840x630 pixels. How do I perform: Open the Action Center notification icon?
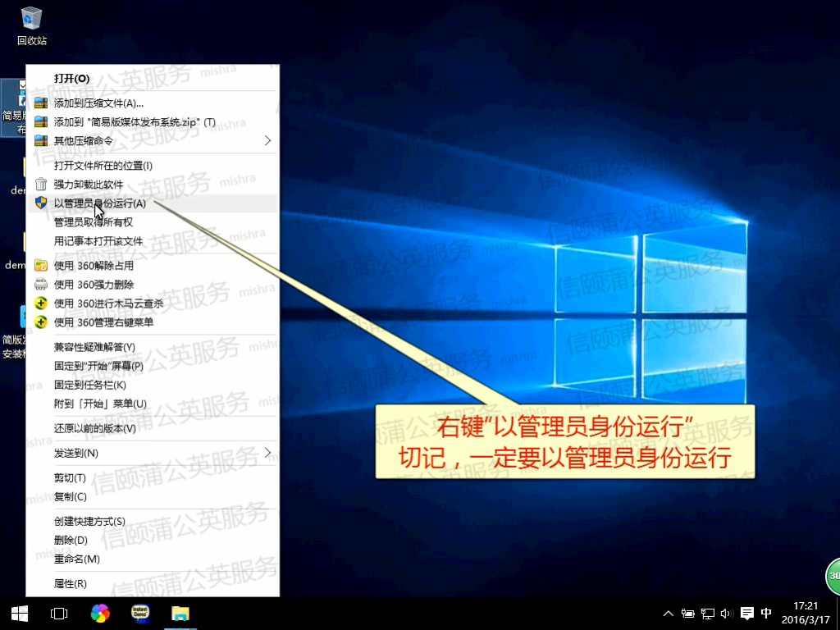746,614
